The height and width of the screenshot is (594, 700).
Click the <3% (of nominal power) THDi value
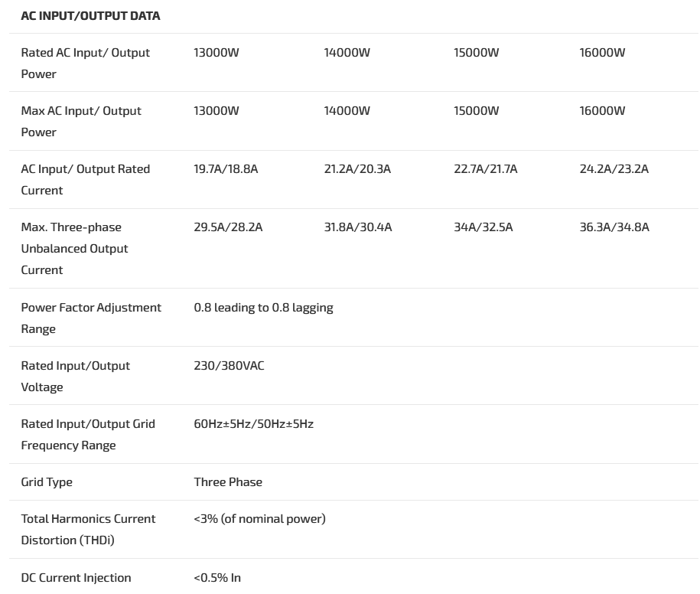point(259,519)
